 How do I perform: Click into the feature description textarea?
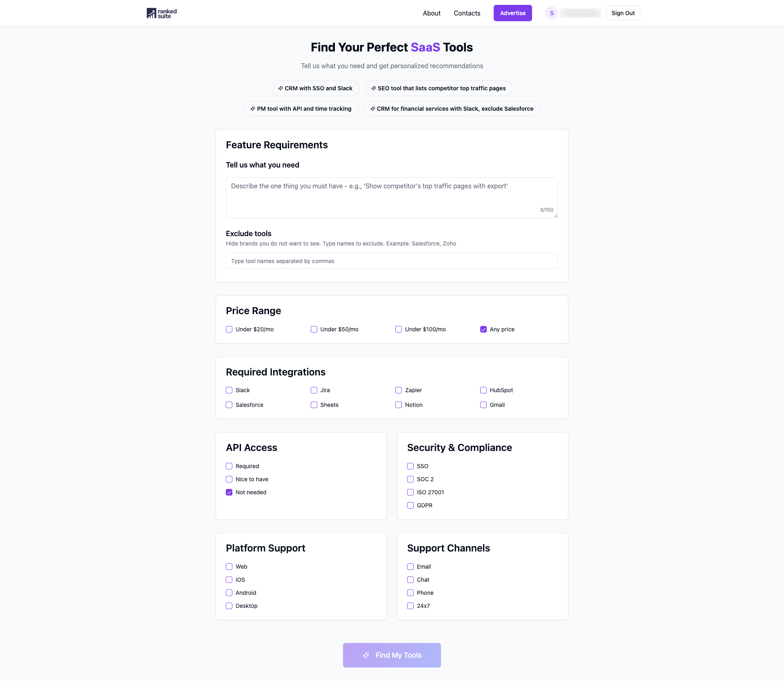392,197
